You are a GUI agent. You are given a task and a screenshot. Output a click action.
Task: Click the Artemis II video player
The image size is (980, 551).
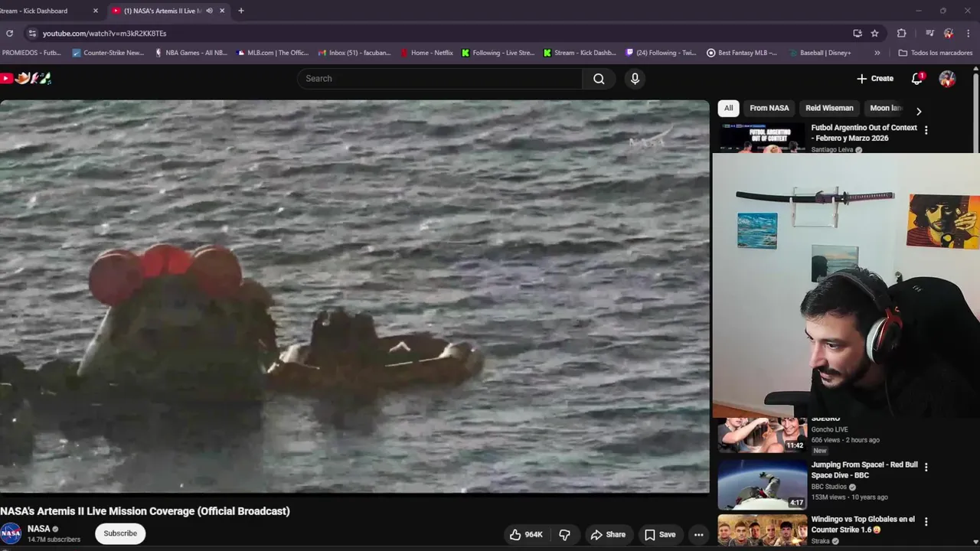(354, 296)
